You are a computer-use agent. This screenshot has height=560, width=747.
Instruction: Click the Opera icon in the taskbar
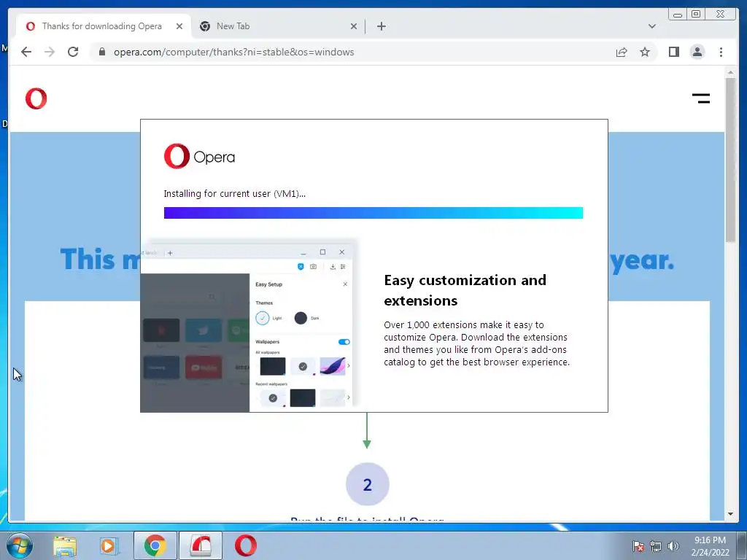[246, 545]
